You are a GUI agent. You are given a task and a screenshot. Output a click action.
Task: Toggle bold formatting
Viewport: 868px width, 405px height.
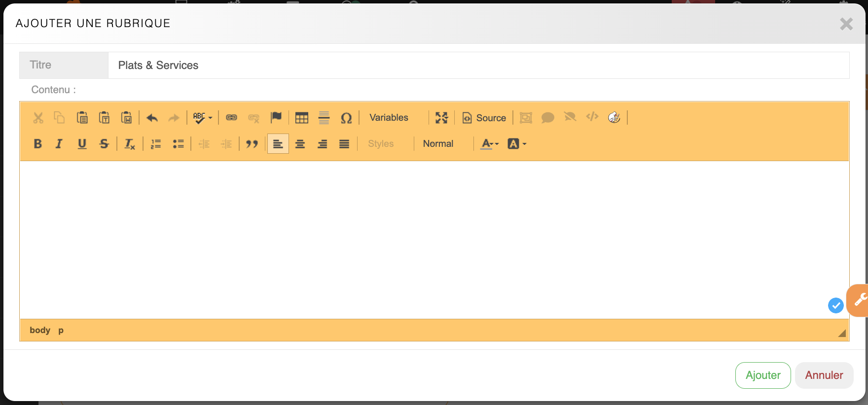click(x=37, y=144)
